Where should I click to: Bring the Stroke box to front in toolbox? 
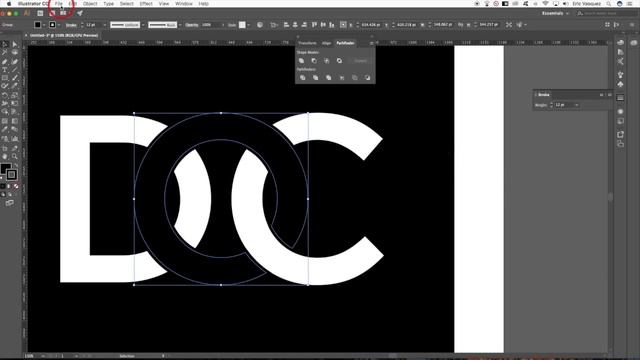pyautogui.click(x=12, y=175)
